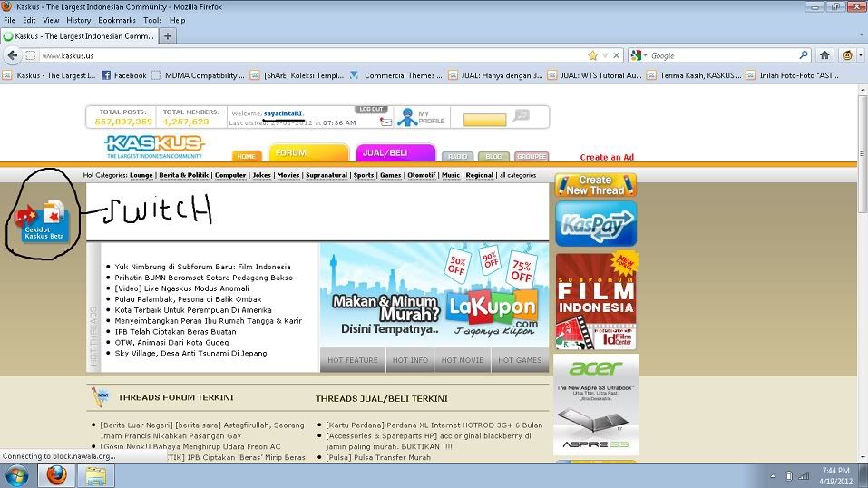
Task: Open the Lounge hot category
Action: [141, 175]
